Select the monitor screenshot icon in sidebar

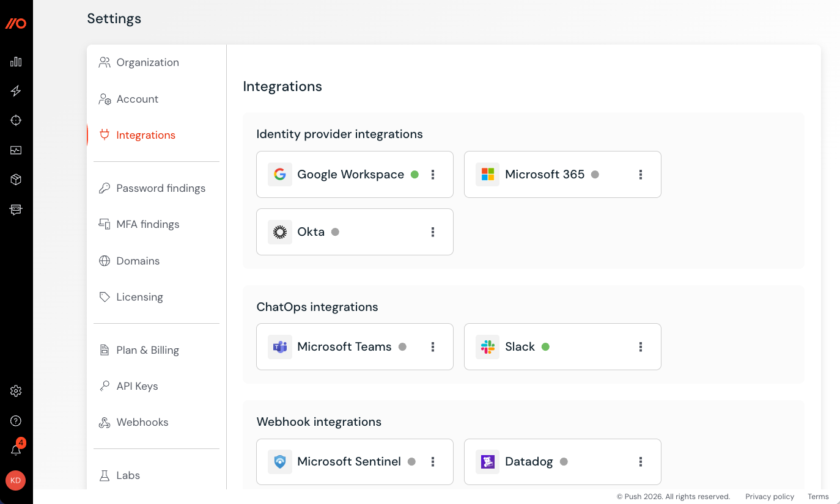[17, 150]
